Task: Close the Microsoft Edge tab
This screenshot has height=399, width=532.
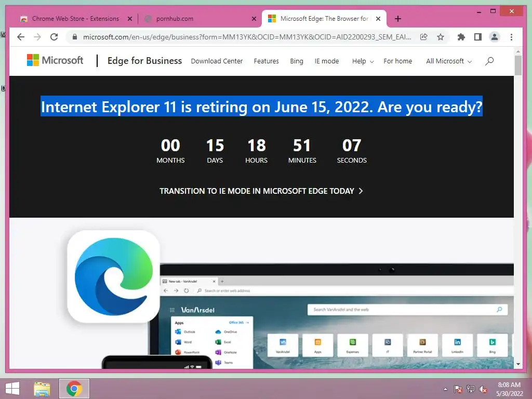Action: (378, 19)
